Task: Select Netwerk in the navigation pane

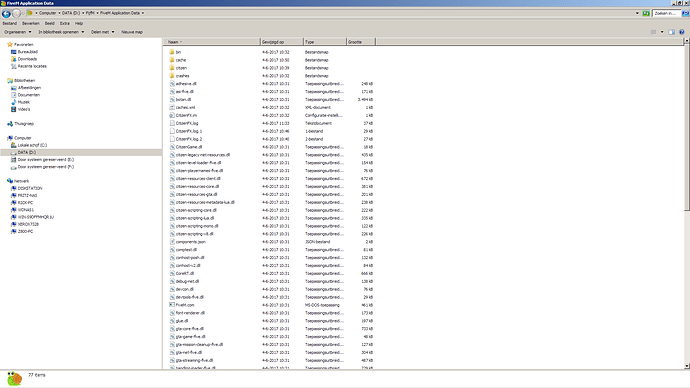Action: 18,181
